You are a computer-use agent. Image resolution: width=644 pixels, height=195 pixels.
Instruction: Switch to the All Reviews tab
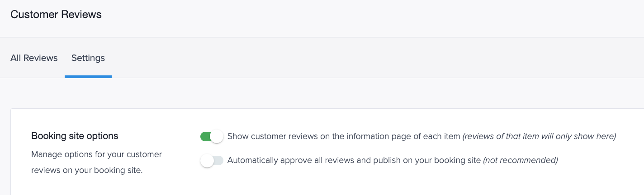tap(34, 58)
